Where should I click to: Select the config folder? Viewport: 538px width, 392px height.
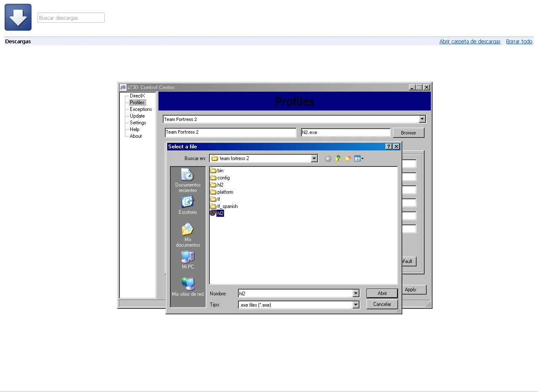(220, 178)
